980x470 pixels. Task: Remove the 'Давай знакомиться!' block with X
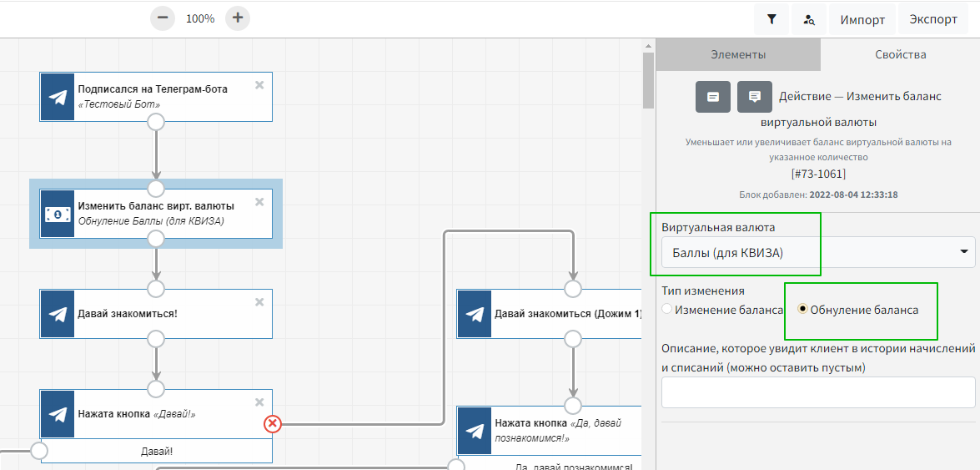[259, 301]
